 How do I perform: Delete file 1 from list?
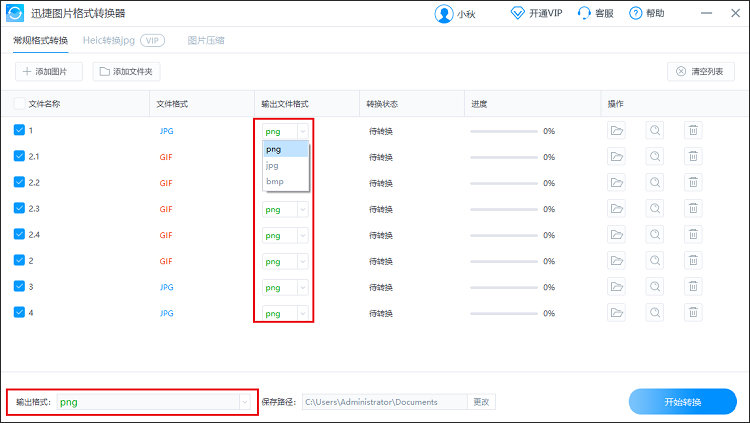pos(693,130)
